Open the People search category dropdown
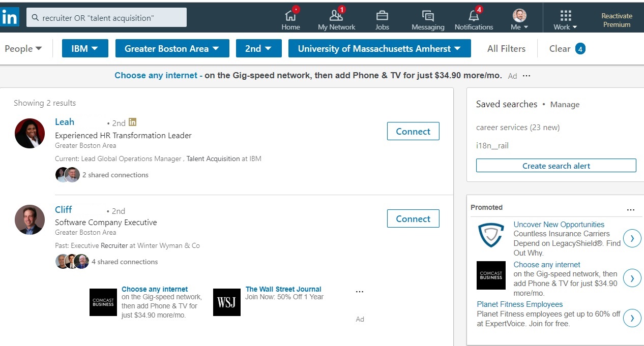Image resolution: width=644 pixels, height=346 pixels. pos(23,48)
